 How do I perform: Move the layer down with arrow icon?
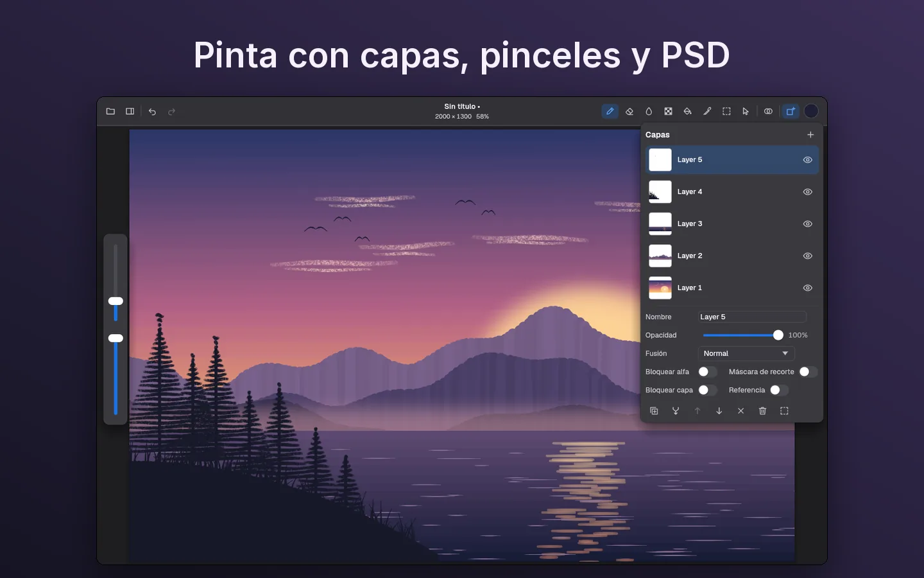719,411
